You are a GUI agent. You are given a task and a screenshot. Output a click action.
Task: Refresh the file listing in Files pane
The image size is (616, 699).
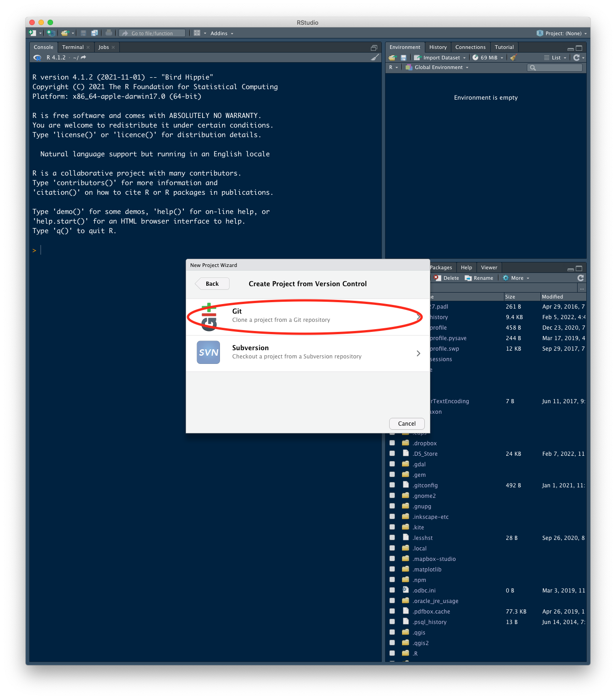(x=580, y=278)
